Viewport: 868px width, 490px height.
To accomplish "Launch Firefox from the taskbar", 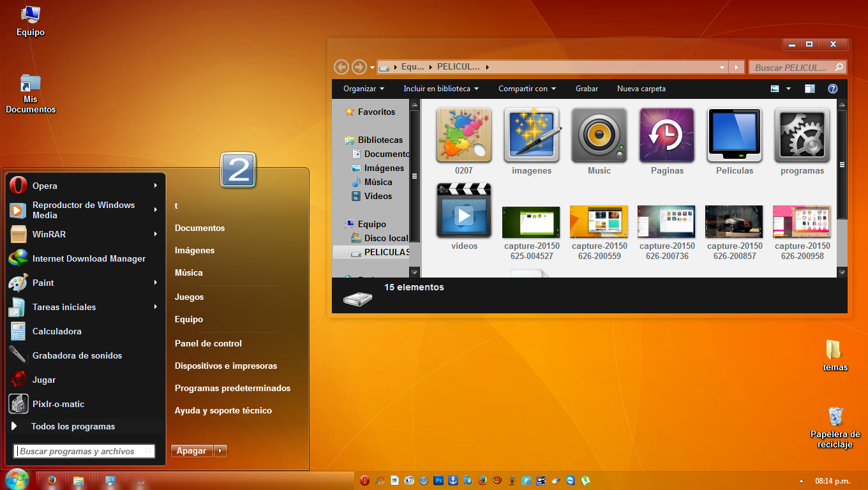I will tap(481, 480).
